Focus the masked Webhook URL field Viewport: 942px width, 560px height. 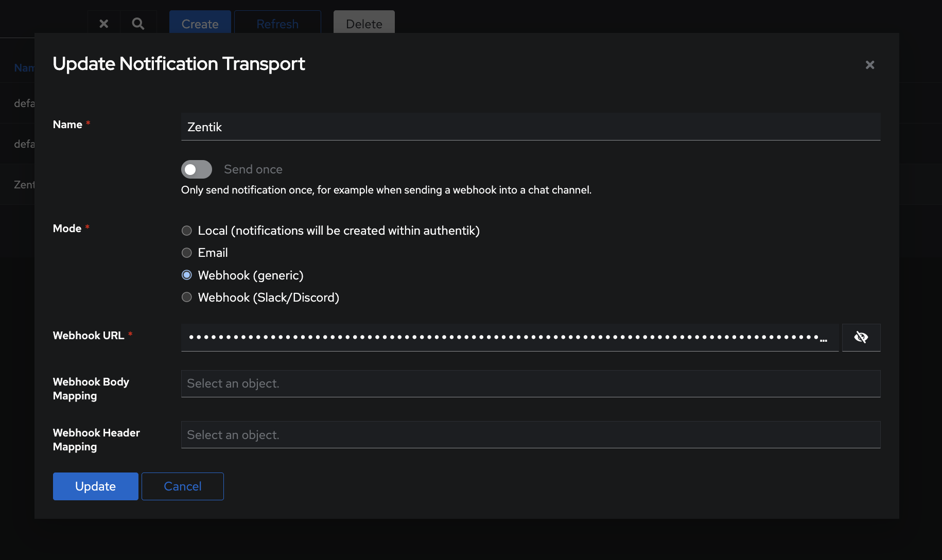coord(510,338)
